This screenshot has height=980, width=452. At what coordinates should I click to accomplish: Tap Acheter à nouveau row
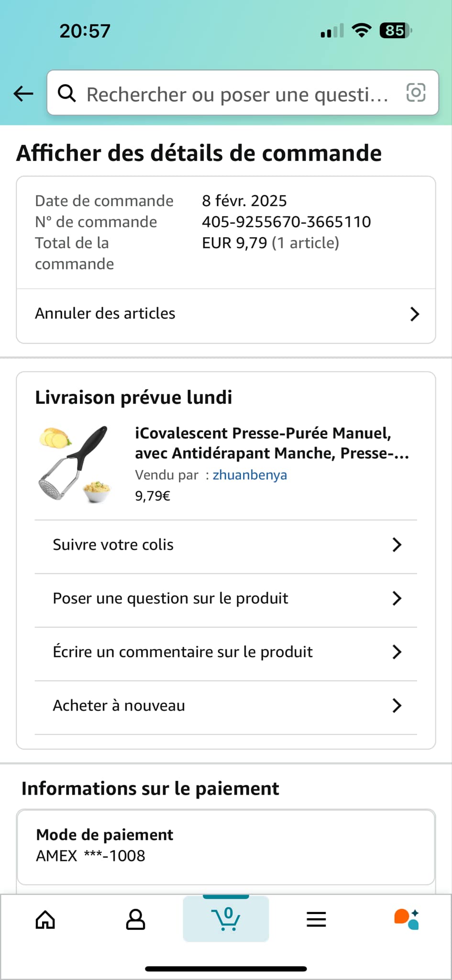pyautogui.click(x=119, y=705)
